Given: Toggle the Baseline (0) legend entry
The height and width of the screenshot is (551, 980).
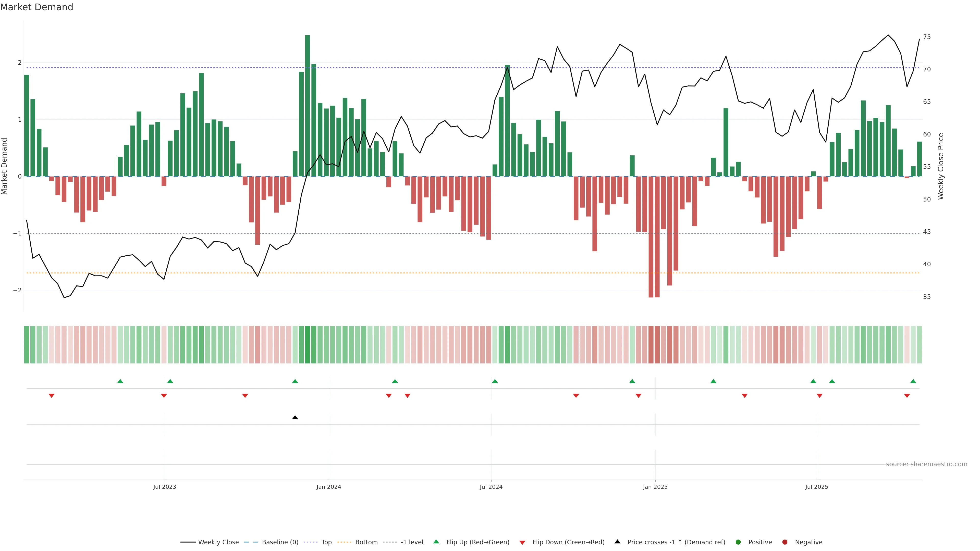Looking at the screenshot, I should [x=280, y=542].
